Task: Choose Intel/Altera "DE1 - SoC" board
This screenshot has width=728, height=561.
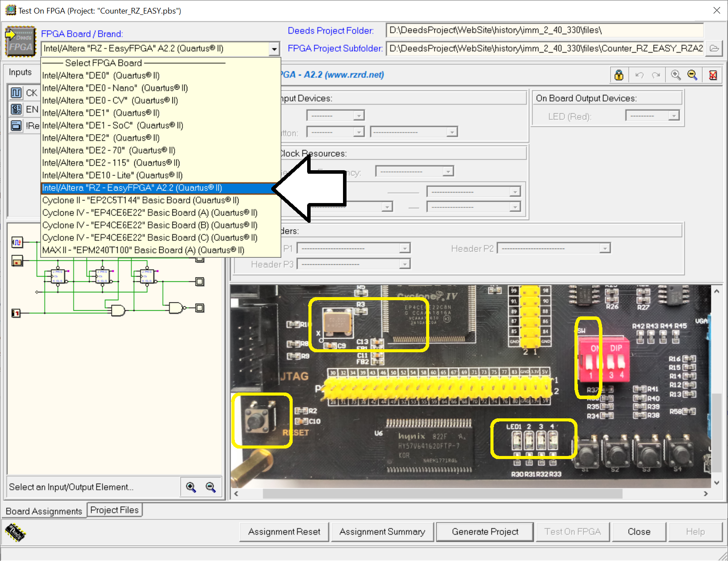Action: point(161,125)
